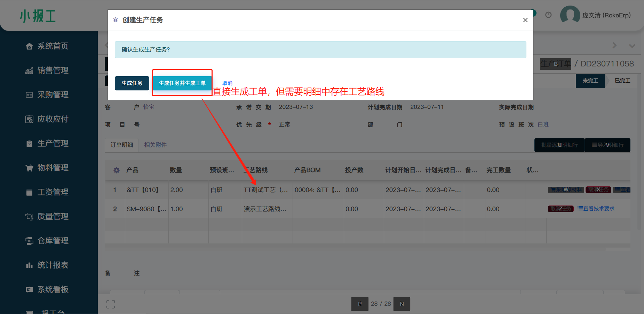Open 系统首页 home icon in sidebar
This screenshot has height=314, width=644.
point(29,46)
